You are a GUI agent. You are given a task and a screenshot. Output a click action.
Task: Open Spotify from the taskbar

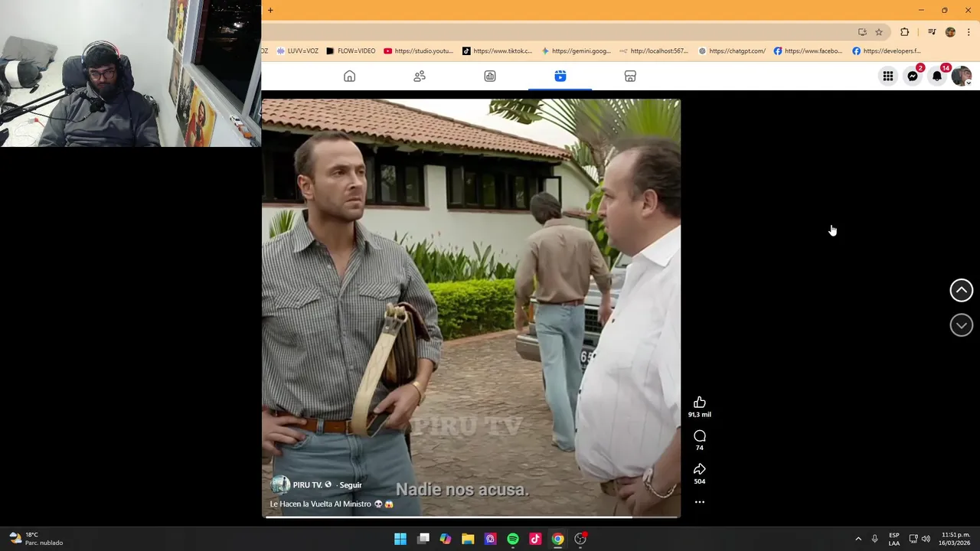[x=513, y=539]
